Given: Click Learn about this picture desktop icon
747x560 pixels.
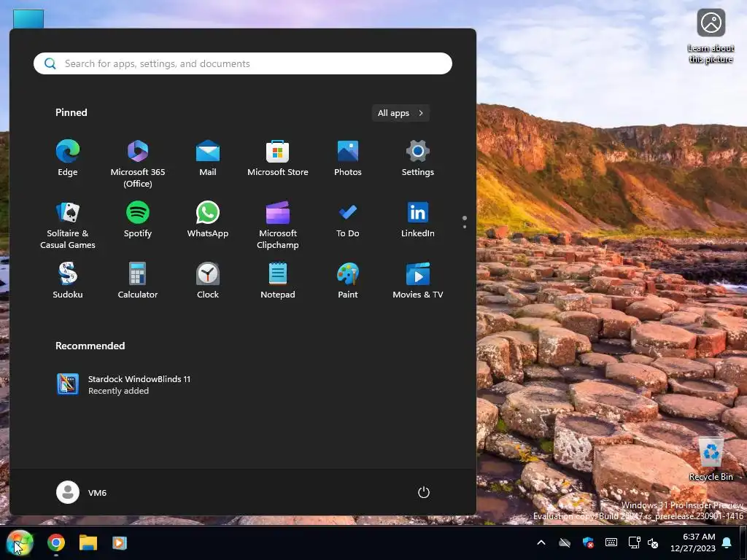Looking at the screenshot, I should click(711, 36).
